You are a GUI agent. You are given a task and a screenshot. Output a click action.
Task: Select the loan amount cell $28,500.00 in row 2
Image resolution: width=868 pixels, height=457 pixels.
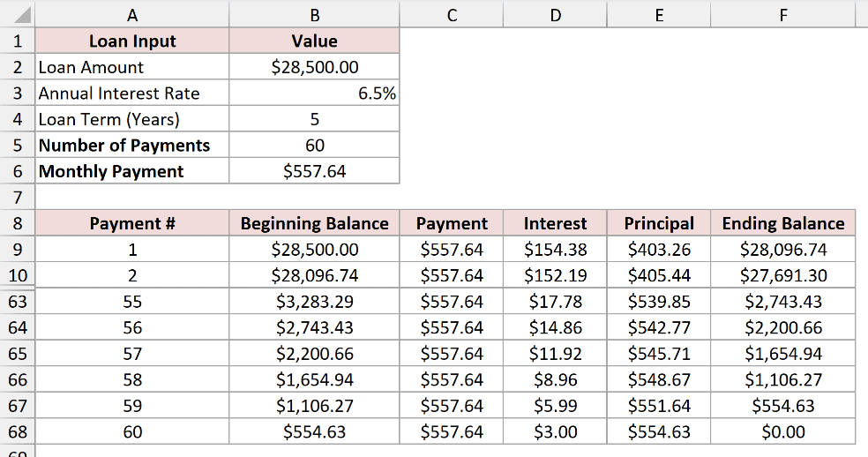pos(314,67)
